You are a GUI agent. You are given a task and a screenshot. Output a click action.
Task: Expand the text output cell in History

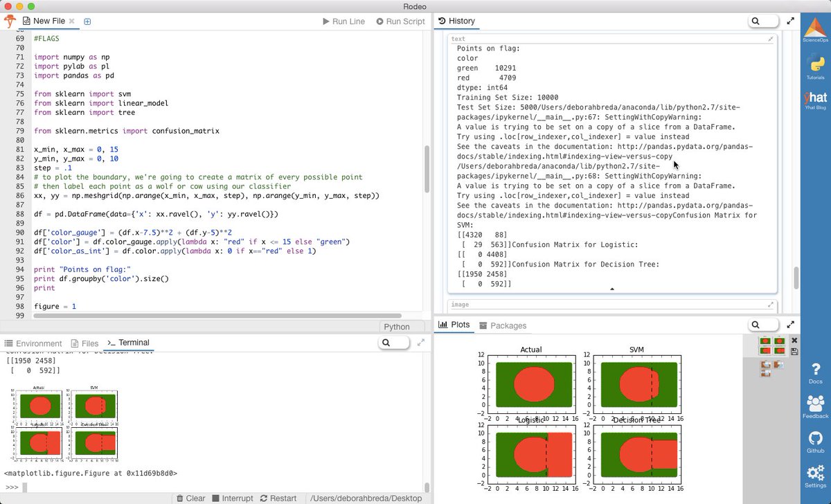(x=770, y=39)
